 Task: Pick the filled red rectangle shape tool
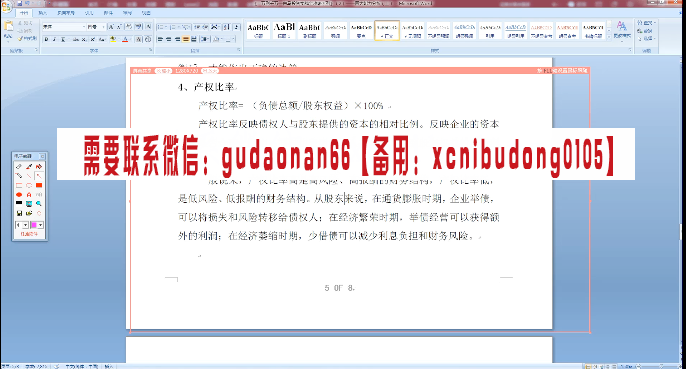pos(39,185)
